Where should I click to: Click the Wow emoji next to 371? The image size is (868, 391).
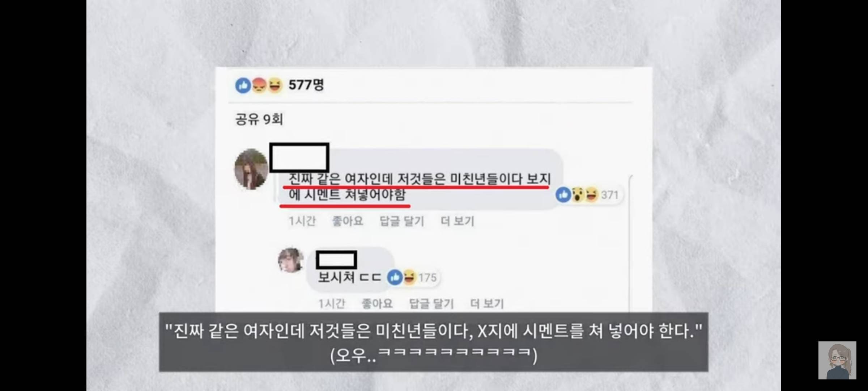578,195
